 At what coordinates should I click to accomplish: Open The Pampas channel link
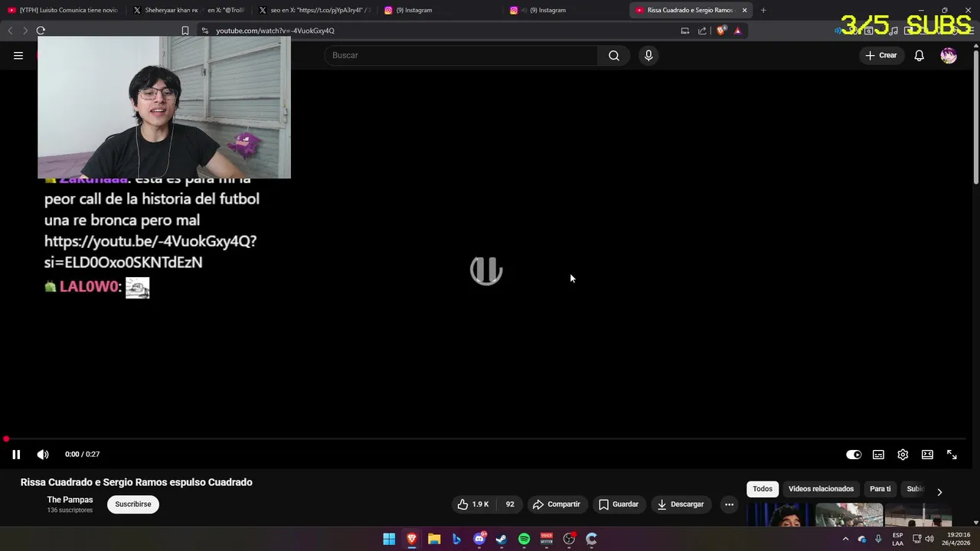[70, 500]
